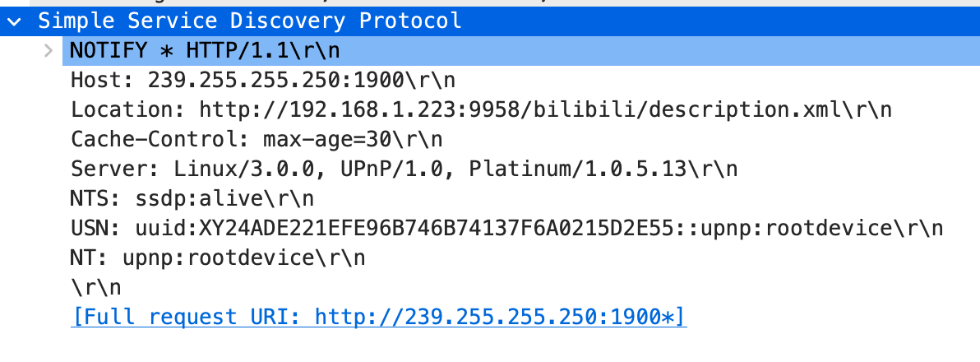Select the NT: upnp:rootdevice field

pyautogui.click(x=218, y=258)
